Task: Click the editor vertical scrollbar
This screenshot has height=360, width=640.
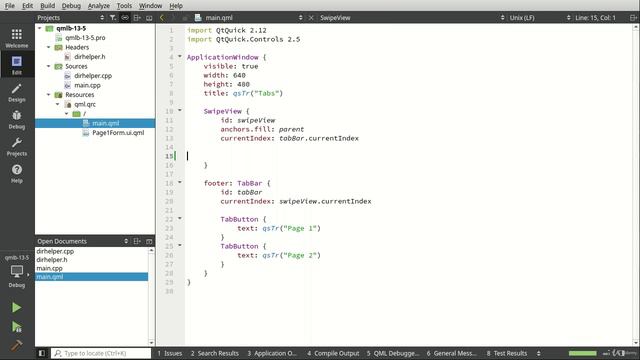Action: [x=636, y=184]
